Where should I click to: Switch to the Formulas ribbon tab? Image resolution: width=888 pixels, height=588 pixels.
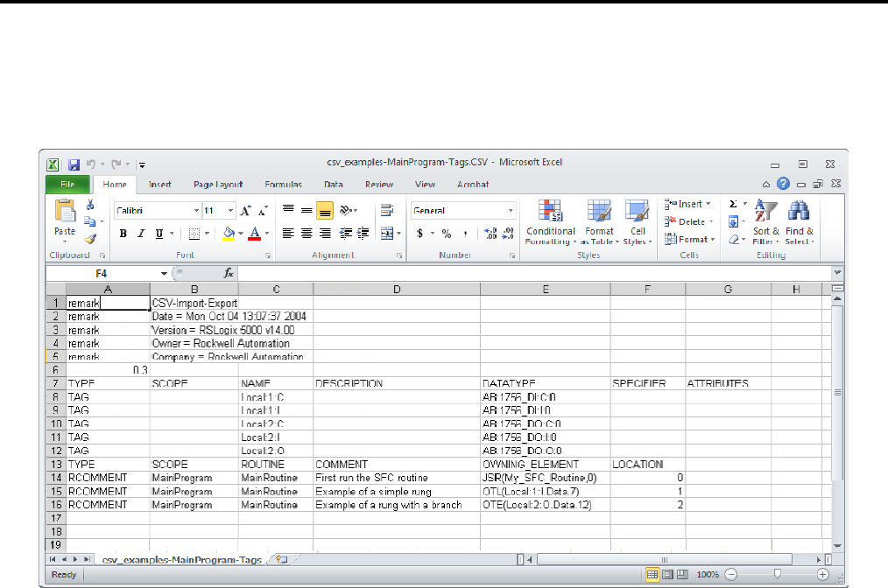coord(283,185)
